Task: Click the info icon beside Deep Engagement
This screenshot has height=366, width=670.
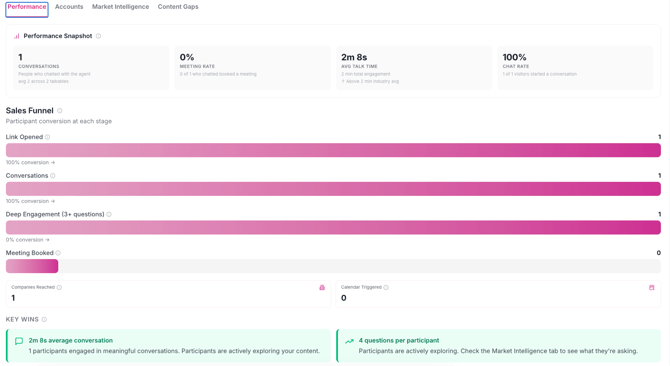Action: coord(109,214)
